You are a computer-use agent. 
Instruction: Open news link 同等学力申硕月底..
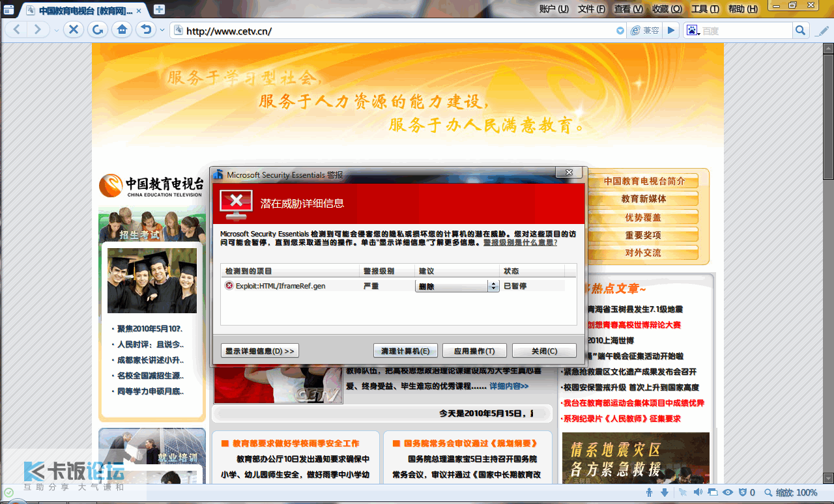(151, 391)
